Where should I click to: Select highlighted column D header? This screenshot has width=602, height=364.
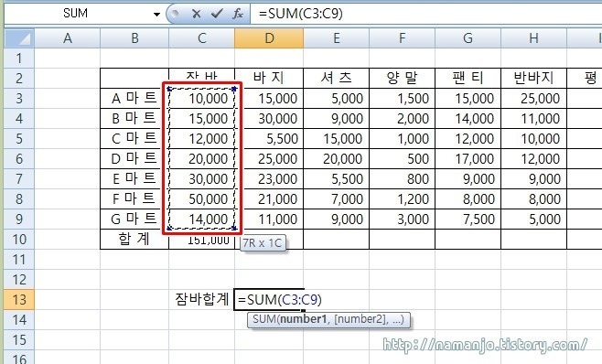[269, 38]
